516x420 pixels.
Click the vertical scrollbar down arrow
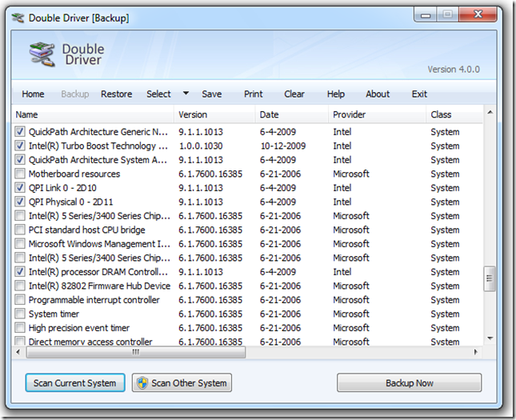[x=490, y=338]
